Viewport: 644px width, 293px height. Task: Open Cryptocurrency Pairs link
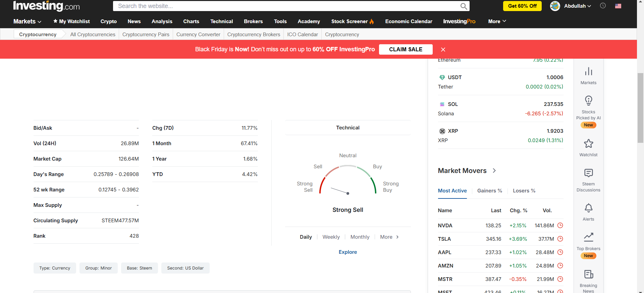[146, 35]
